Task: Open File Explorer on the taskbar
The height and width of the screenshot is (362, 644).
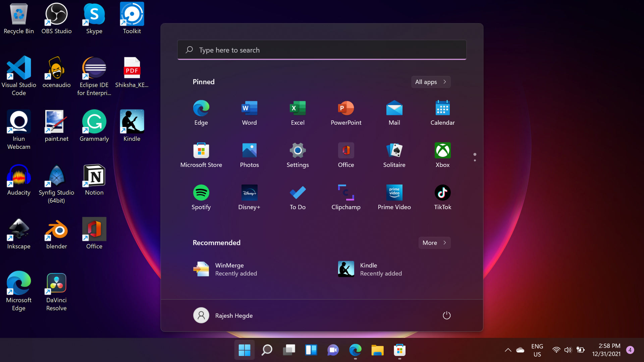Action: pyautogui.click(x=377, y=350)
